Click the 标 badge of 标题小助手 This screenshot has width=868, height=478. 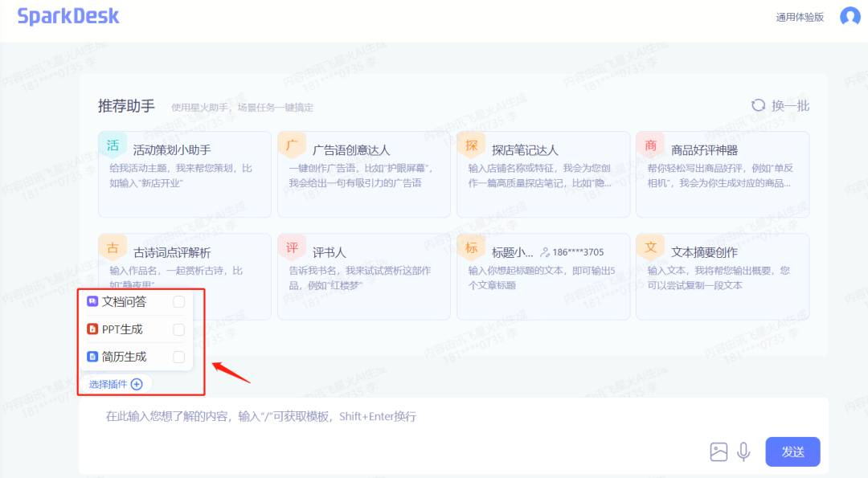(471, 248)
